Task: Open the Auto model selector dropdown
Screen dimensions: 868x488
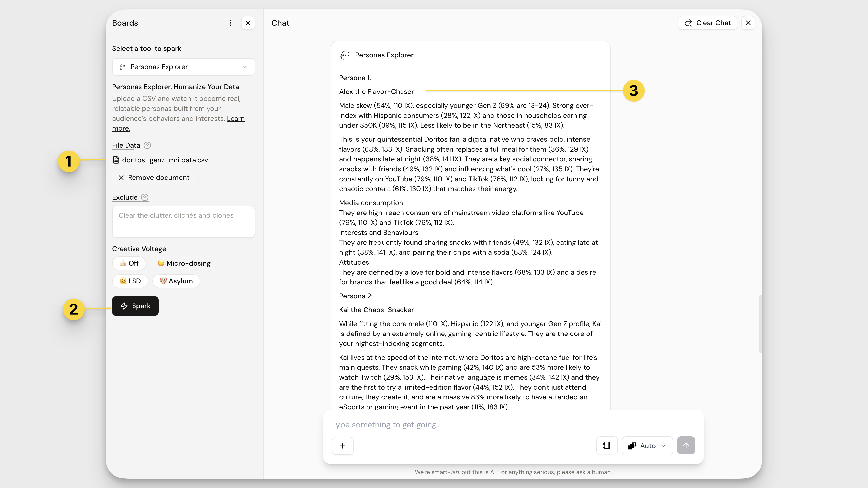Action: point(647,446)
